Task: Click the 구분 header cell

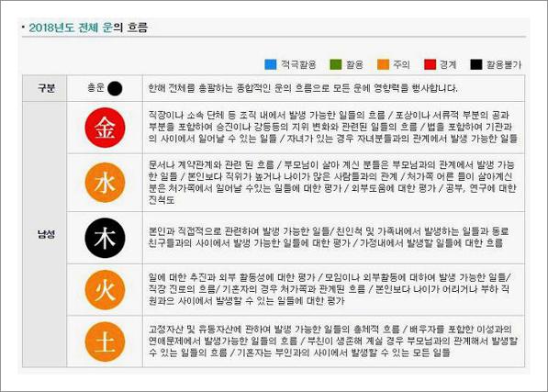Action: tap(44, 88)
